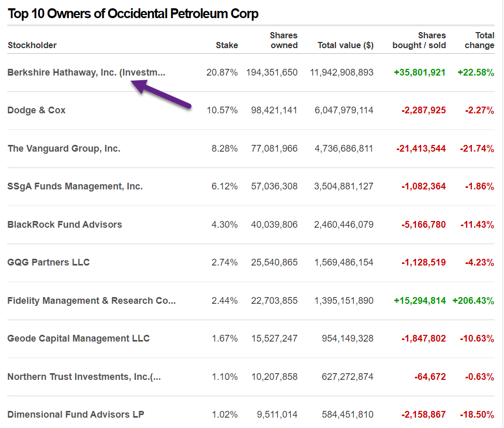504x428 pixels.
Task: Click the -21,413,544 shares sold figure
Action: pos(421,149)
